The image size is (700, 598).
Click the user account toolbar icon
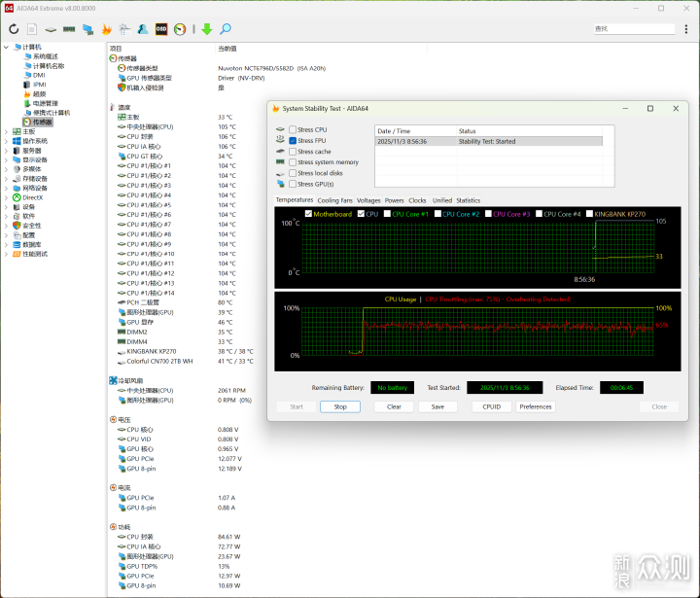pos(143,29)
